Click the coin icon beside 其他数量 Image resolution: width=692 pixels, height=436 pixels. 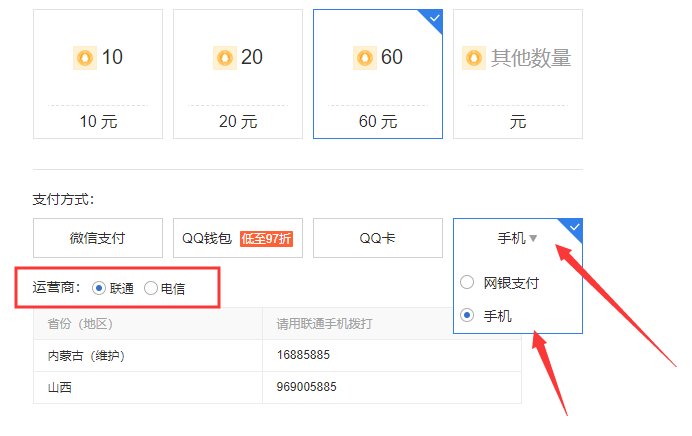pyautogui.click(x=474, y=58)
